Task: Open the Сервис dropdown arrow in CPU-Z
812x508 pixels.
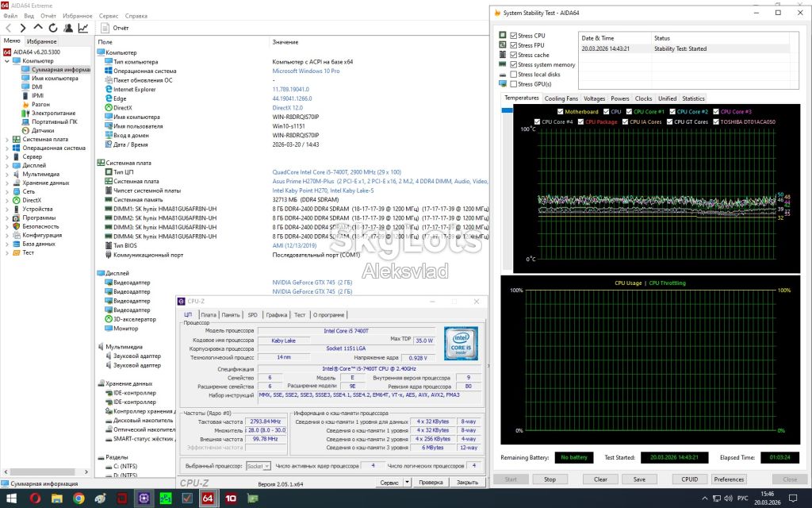Action: pos(408,482)
